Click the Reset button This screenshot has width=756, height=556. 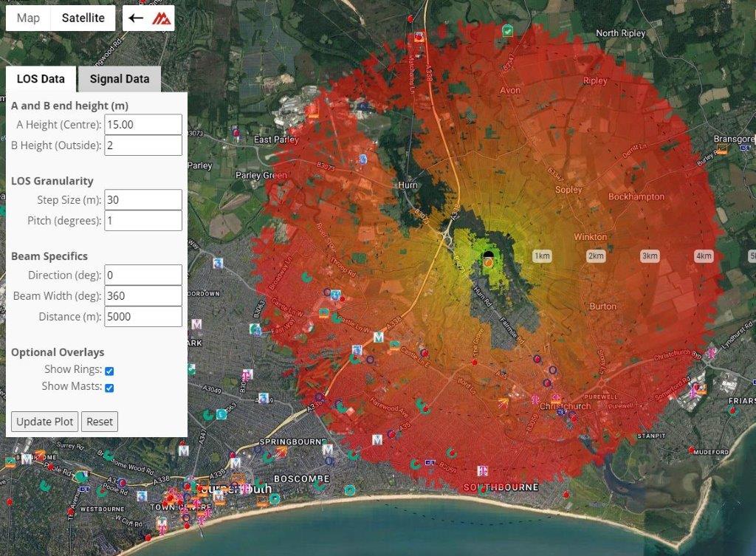(100, 422)
